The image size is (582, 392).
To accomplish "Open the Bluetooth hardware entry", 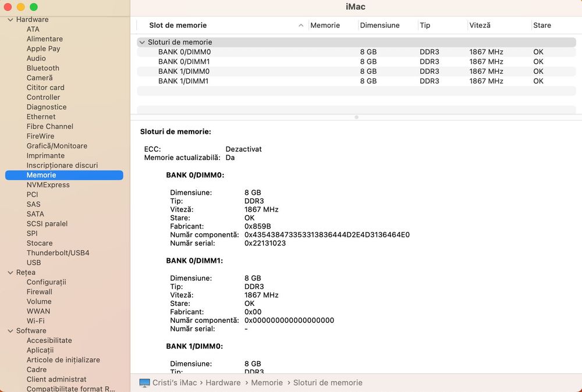I will tap(42, 68).
